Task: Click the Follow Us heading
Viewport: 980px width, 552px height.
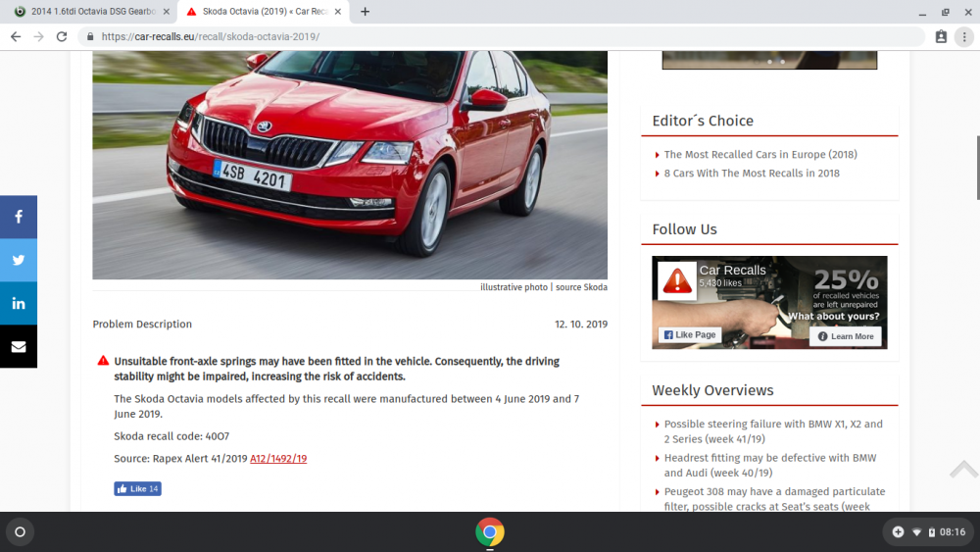Action: pos(684,229)
